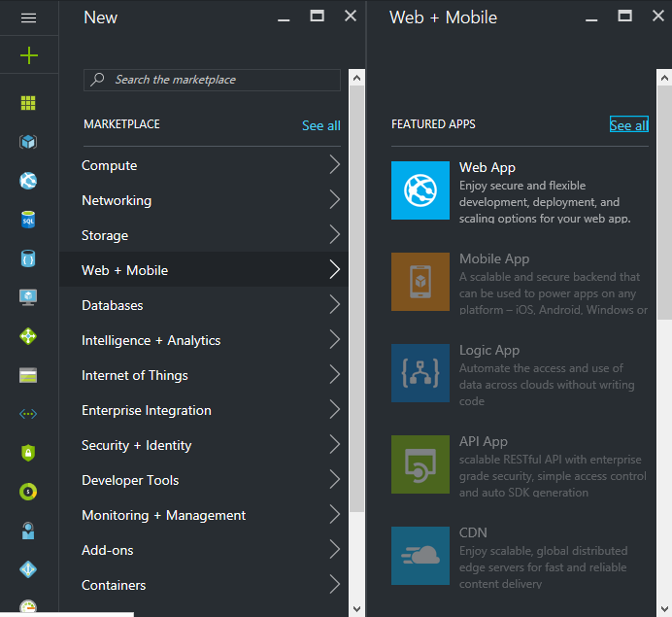Select the Web + Mobile category
This screenshot has height=617, width=672.
tap(204, 270)
